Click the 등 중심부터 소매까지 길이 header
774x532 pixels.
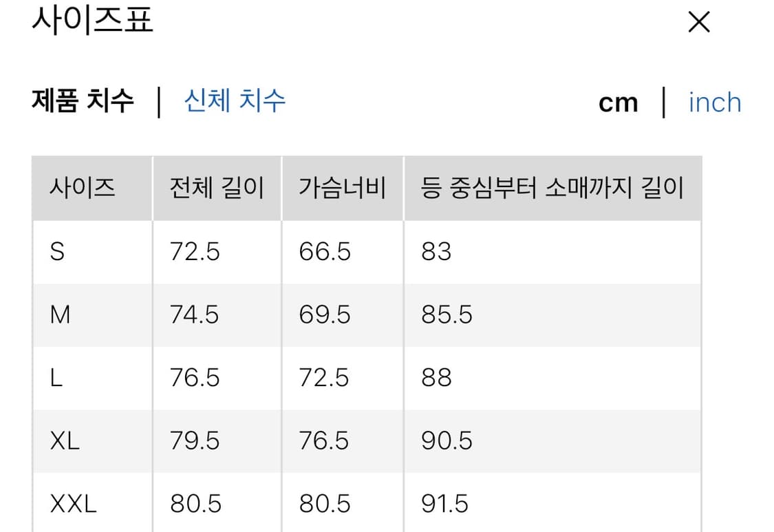pyautogui.click(x=552, y=188)
